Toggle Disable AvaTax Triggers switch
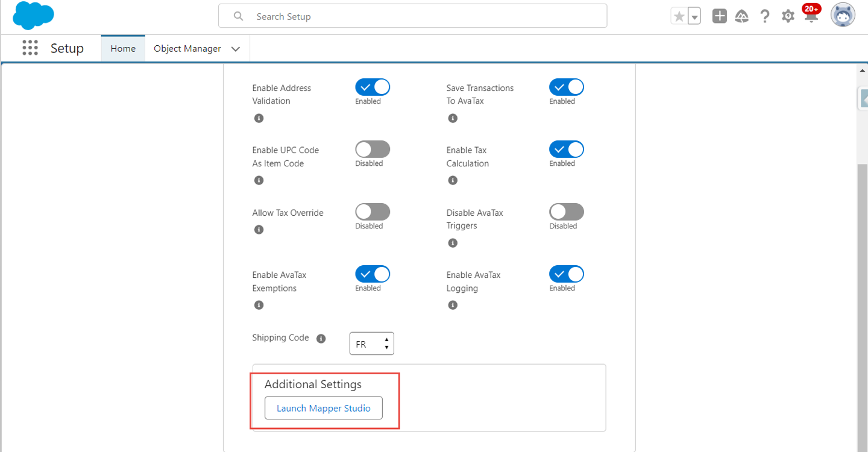This screenshot has height=452, width=868. [567, 212]
